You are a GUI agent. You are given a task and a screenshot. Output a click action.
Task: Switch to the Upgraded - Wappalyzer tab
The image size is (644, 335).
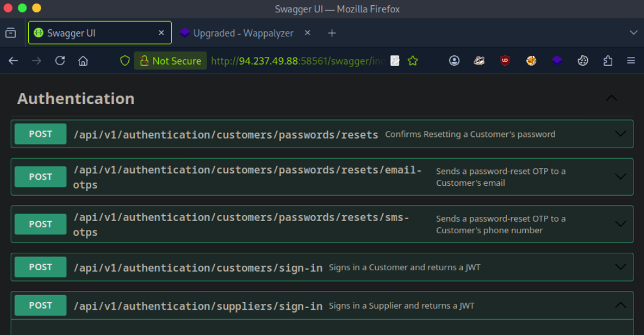(243, 33)
